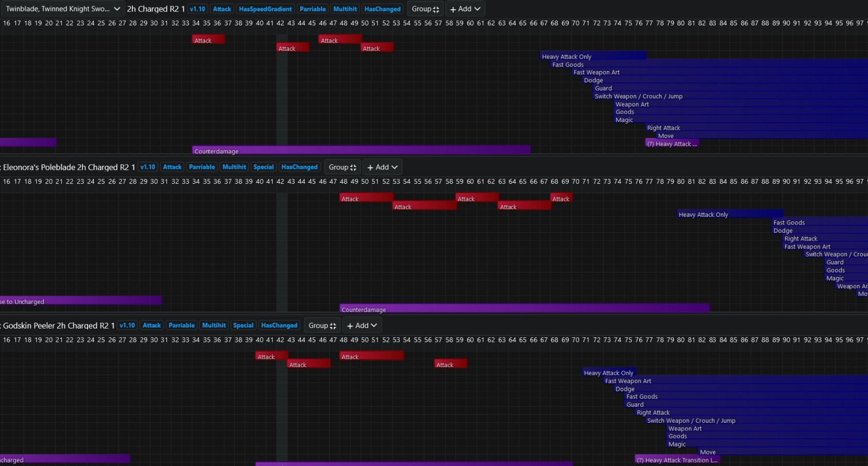Select the Guard bar in Twinblade timeline
This screenshot has width=868, height=466.
[x=730, y=88]
